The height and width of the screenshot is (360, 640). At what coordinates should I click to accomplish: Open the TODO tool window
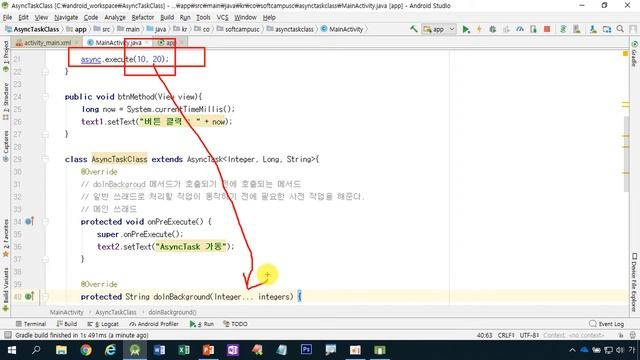click(236, 324)
